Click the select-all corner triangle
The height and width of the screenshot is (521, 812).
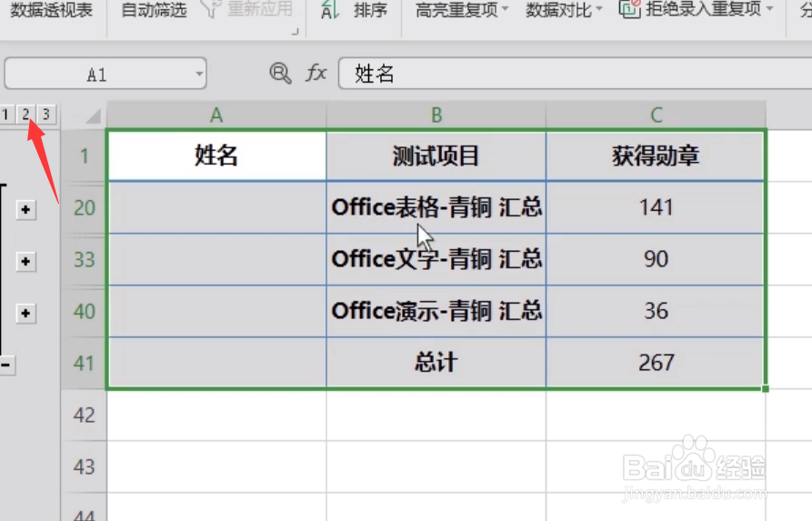[x=93, y=115]
